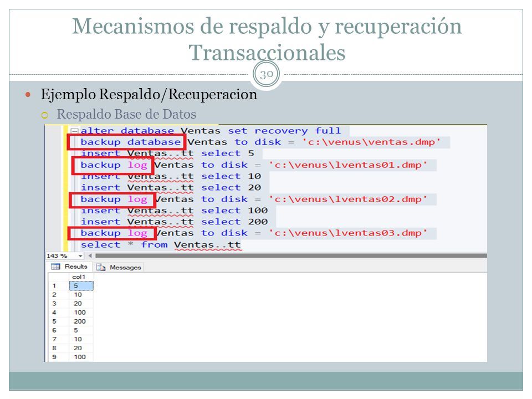Click 'recovery full' in the alter database line

point(298,131)
